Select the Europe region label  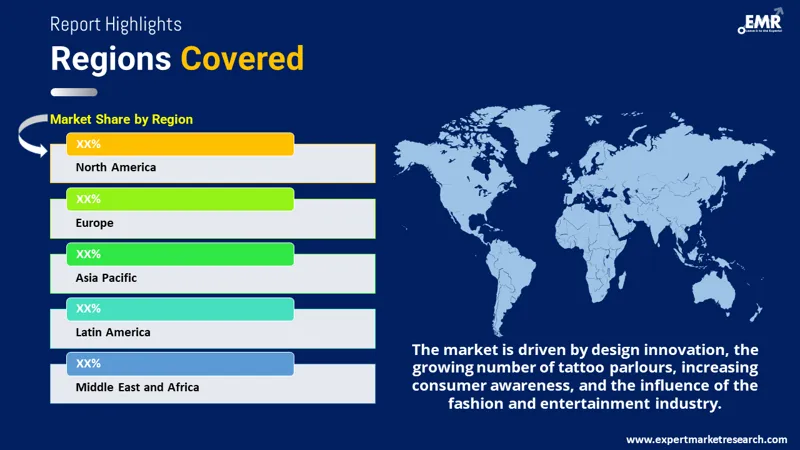click(95, 223)
